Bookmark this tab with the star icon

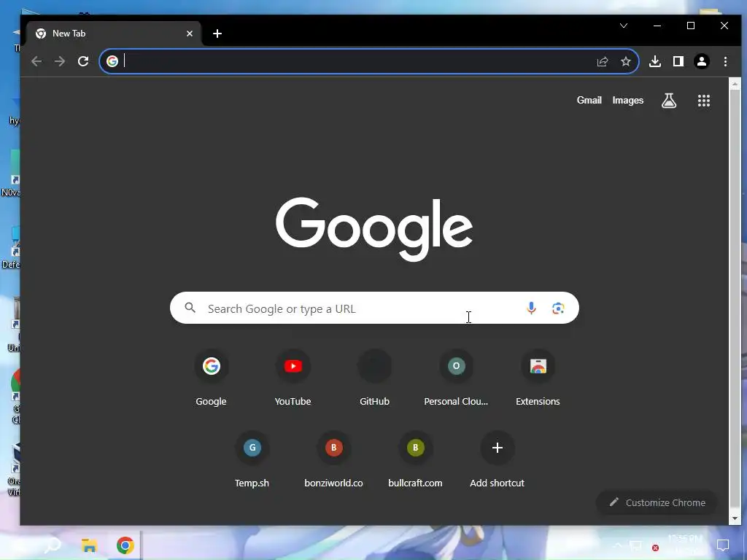pyautogui.click(x=626, y=61)
